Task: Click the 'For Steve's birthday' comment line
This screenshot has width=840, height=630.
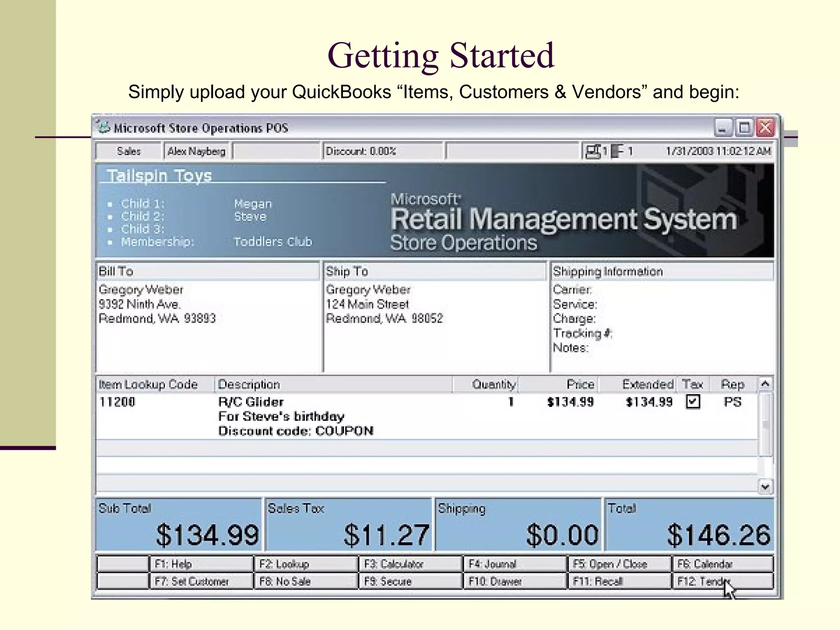Action: (281, 416)
